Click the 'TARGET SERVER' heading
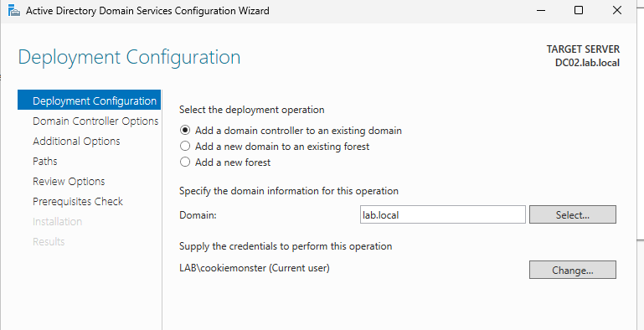The height and width of the screenshot is (330, 644). pyautogui.click(x=583, y=49)
